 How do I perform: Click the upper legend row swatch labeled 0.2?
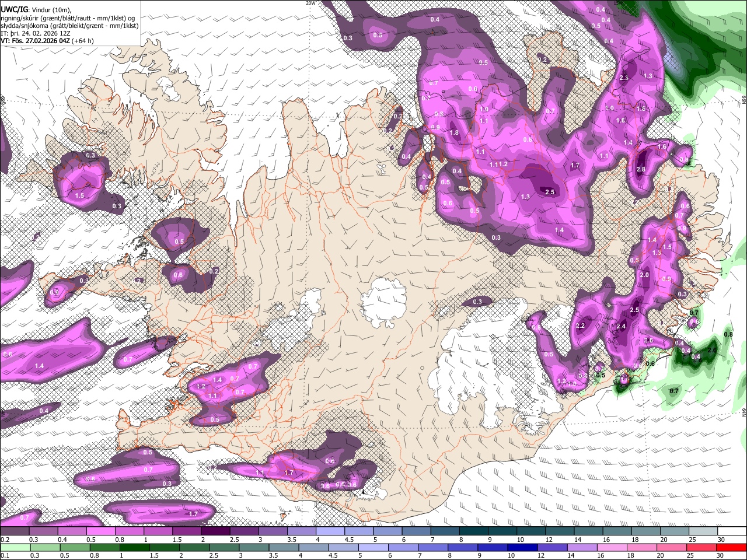pos(15,531)
